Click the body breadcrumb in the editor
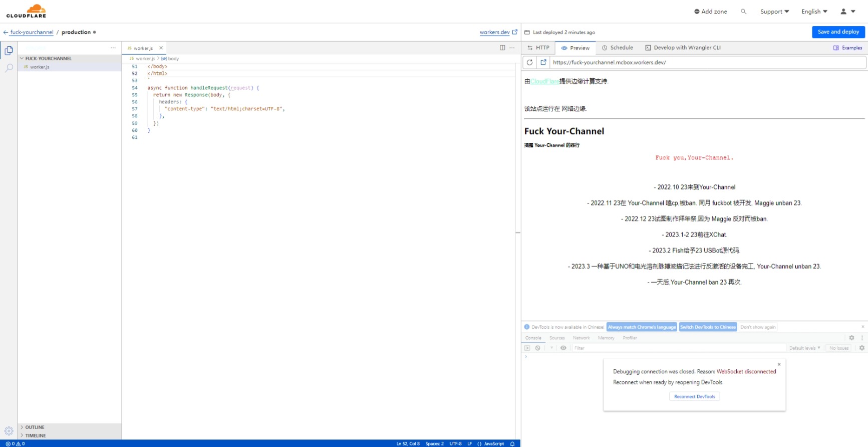This screenshot has height=447, width=868. tap(170, 59)
